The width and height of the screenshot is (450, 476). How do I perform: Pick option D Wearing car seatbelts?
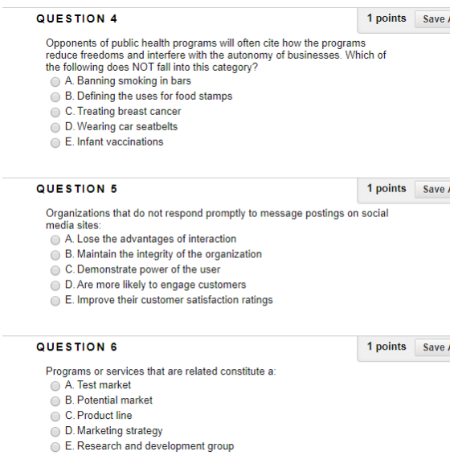[x=55, y=128]
